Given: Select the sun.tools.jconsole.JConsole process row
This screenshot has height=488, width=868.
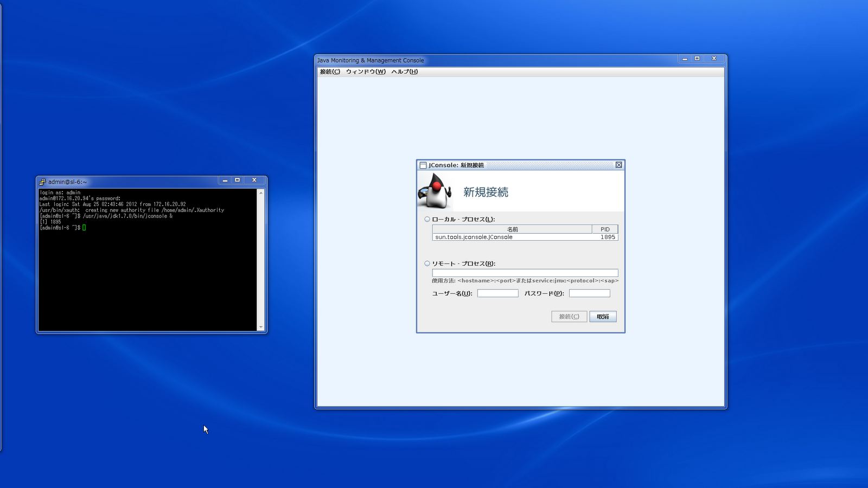Looking at the screenshot, I should [525, 237].
